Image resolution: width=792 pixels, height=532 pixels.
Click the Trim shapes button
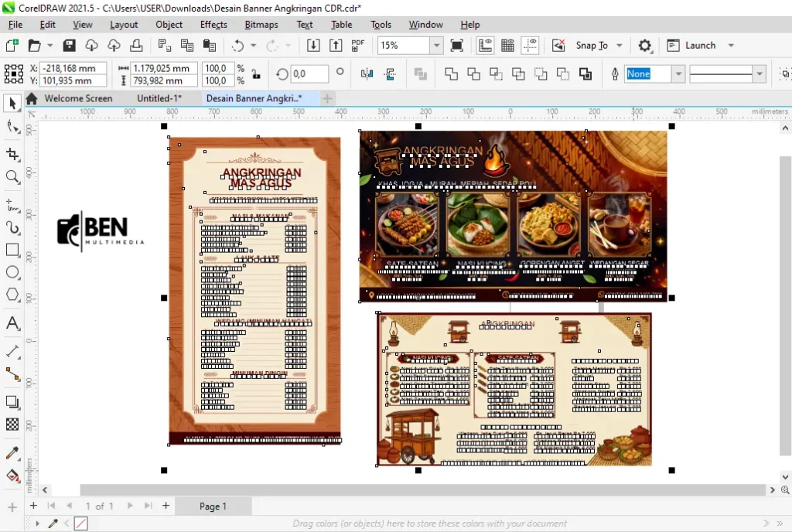tap(473, 74)
